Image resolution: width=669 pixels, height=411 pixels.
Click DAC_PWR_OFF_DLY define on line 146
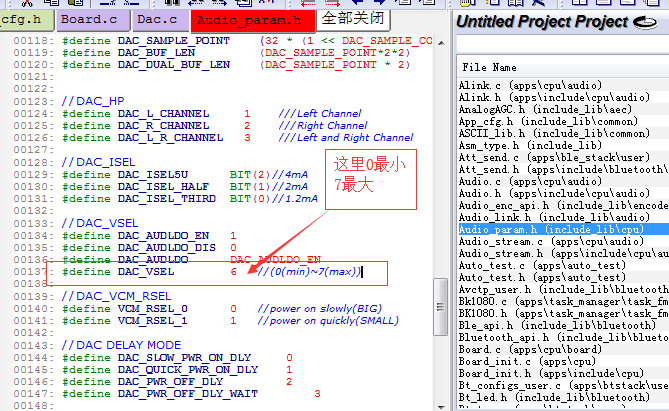170,382
